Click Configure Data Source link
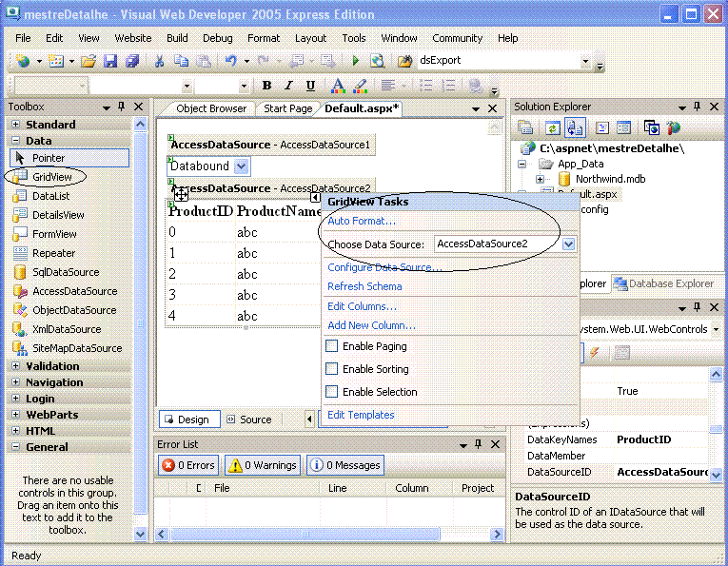The image size is (728, 566). click(x=384, y=267)
